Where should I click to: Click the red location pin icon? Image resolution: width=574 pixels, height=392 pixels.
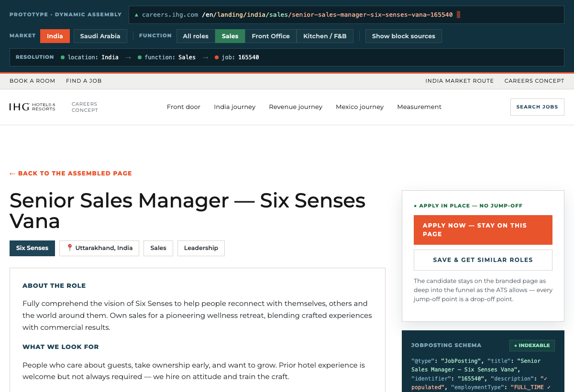coord(69,248)
